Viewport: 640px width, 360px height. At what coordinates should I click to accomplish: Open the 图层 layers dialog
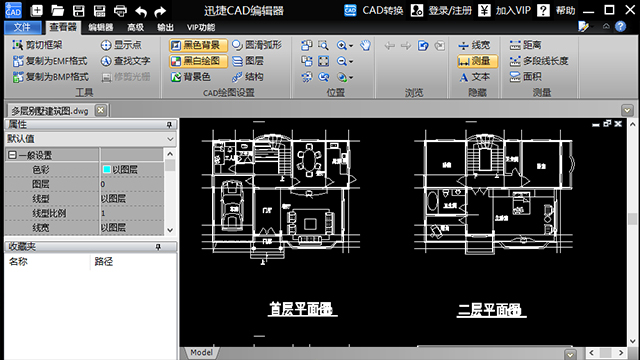(x=248, y=61)
